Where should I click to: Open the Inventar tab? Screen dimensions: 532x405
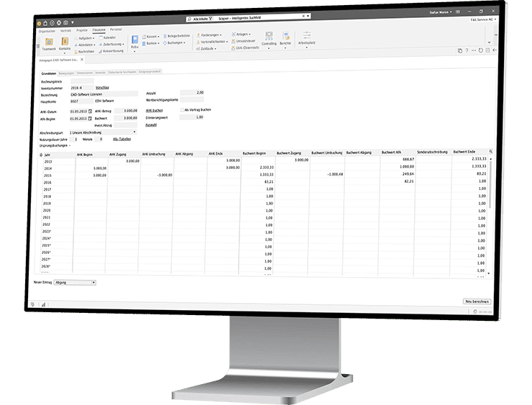100,73
